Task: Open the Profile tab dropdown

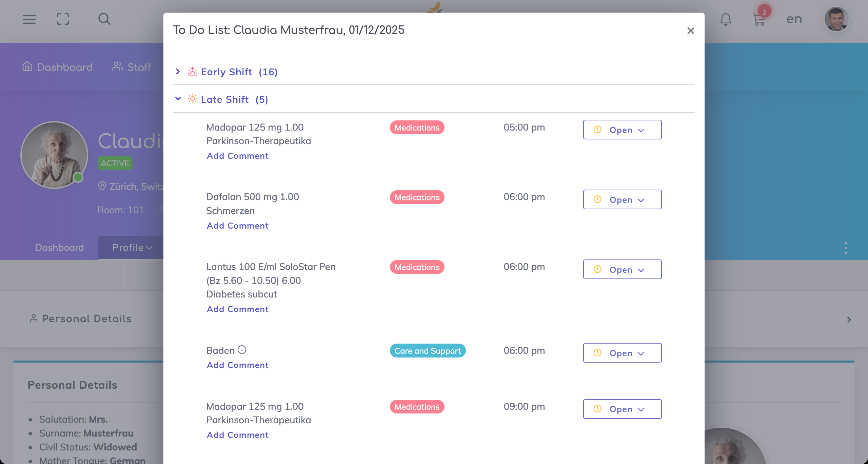Action: click(132, 248)
